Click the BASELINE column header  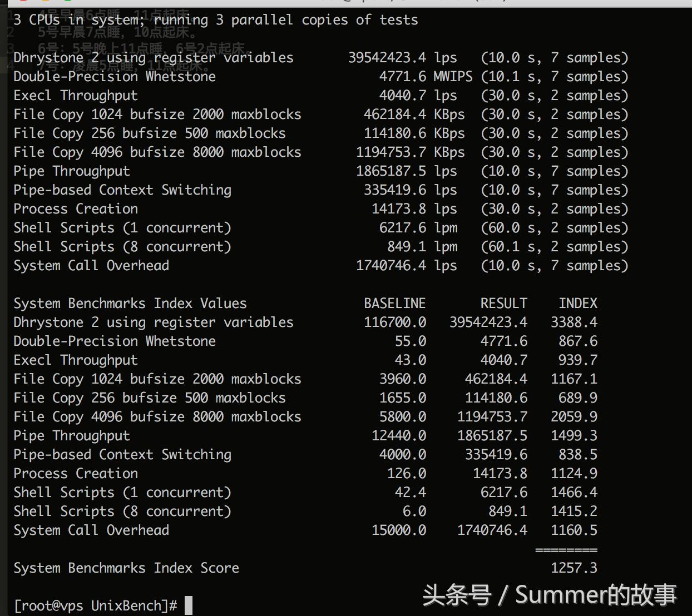pyautogui.click(x=394, y=303)
